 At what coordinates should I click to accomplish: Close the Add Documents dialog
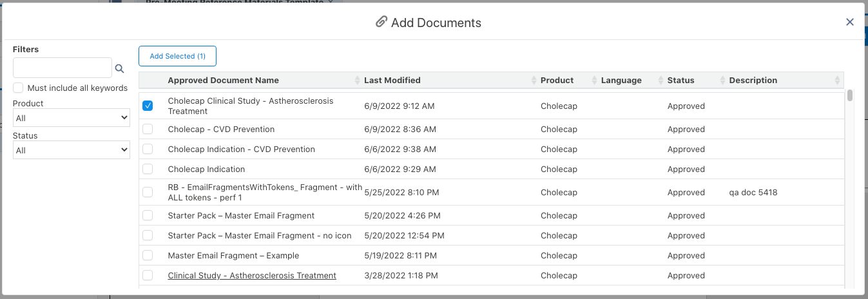click(x=850, y=22)
